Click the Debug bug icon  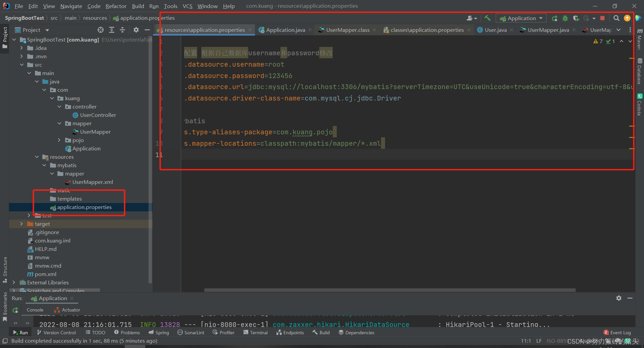point(565,18)
